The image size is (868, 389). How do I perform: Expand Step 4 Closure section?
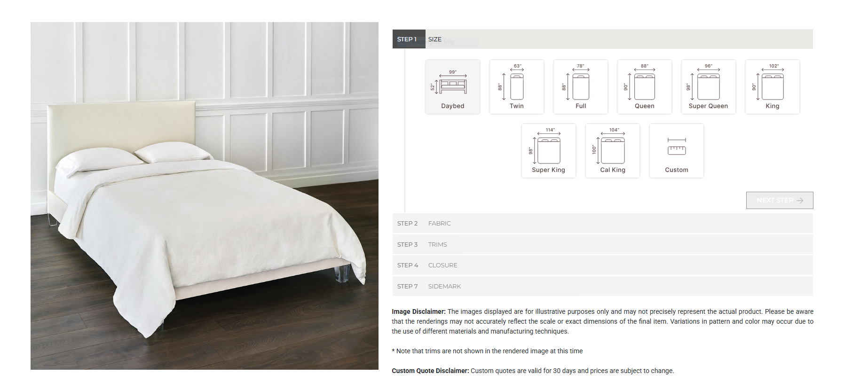602,265
